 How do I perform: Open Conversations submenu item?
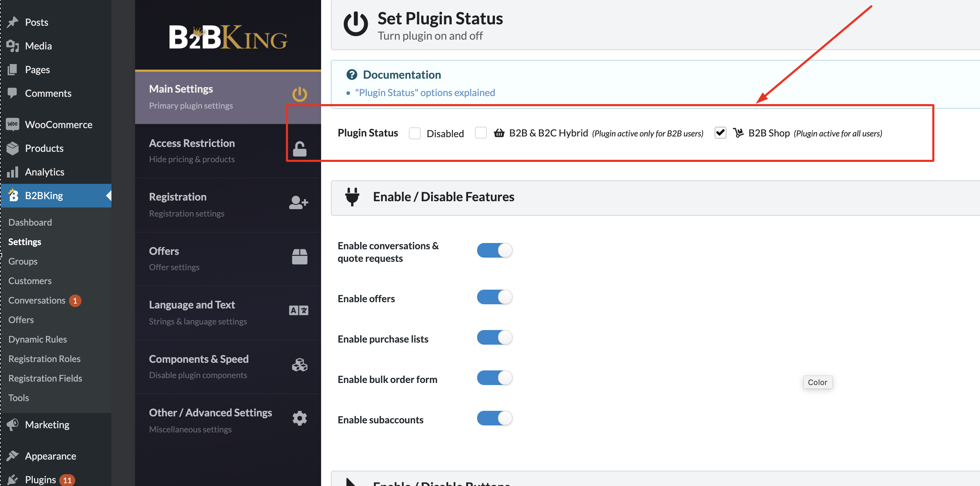[37, 300]
